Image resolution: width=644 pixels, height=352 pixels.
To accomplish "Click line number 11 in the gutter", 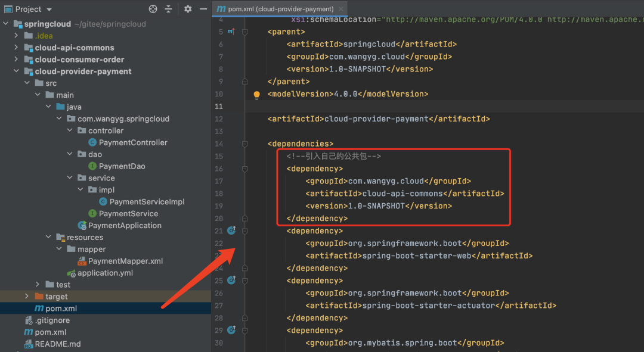I will pyautogui.click(x=218, y=107).
